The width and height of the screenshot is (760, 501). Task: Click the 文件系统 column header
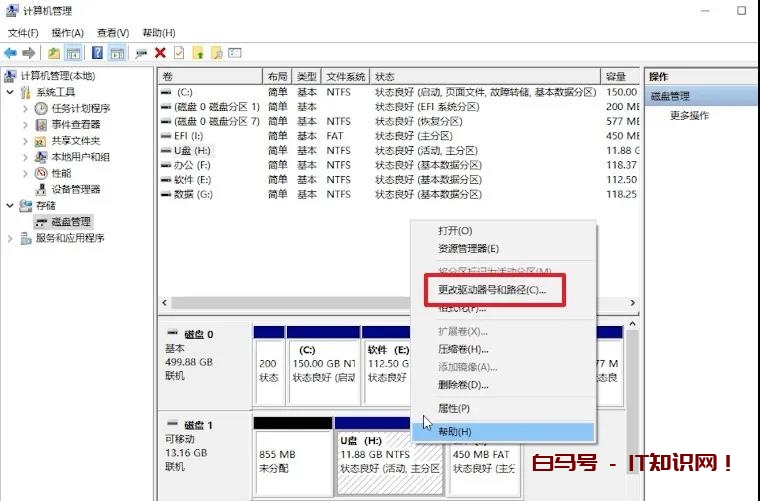[345, 77]
